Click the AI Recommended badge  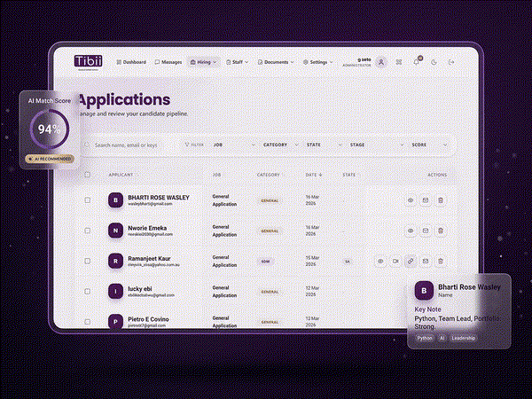pos(50,159)
